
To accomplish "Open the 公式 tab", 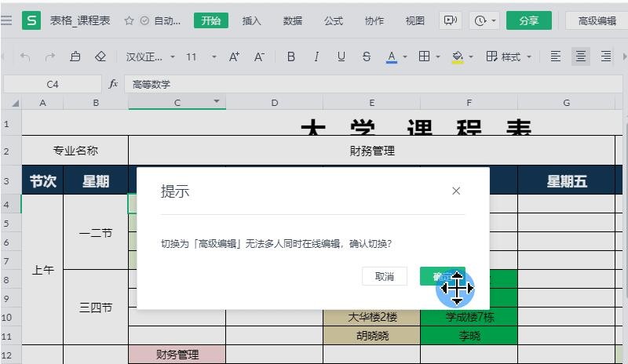I will click(x=334, y=21).
